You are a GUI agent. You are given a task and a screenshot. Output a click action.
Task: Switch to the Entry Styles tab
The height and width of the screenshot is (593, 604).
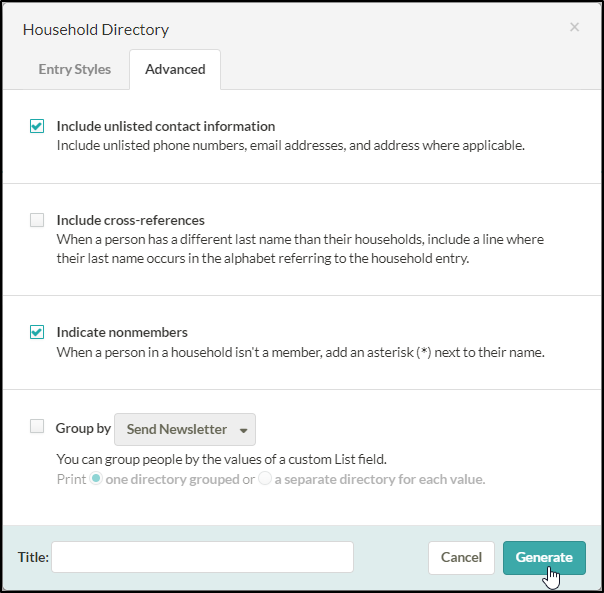(75, 69)
